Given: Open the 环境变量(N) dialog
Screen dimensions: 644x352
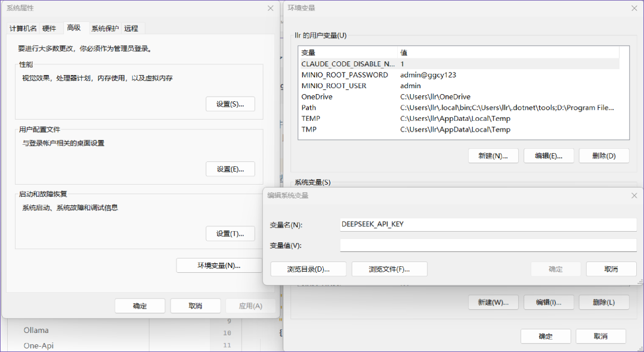Looking at the screenshot, I should [x=219, y=265].
